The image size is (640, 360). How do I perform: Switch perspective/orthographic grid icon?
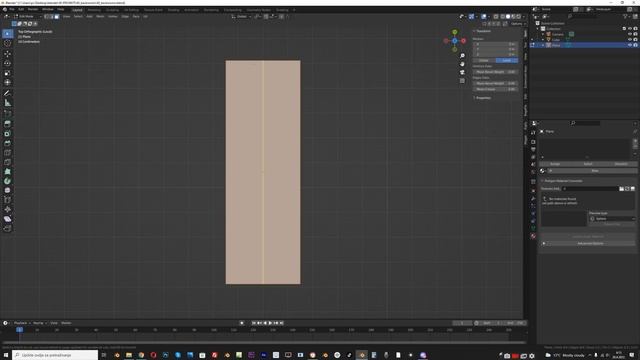pos(462,81)
